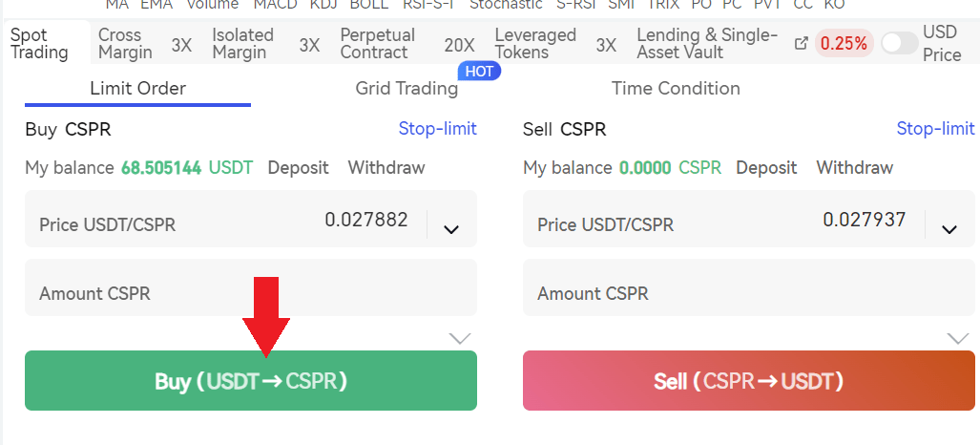This screenshot has height=445, width=980.
Task: Select the Cross Margin tab
Action: [125, 43]
